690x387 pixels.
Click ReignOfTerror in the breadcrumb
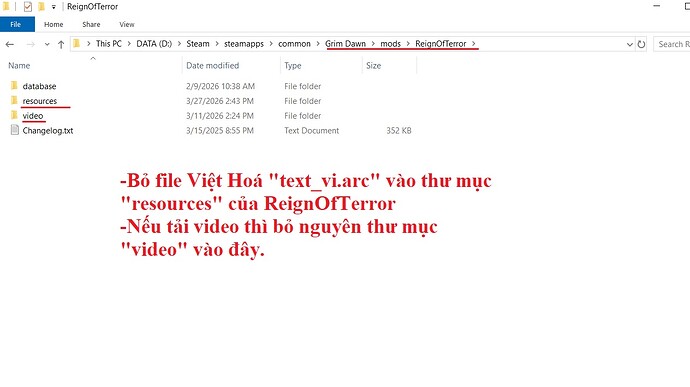(x=440, y=44)
